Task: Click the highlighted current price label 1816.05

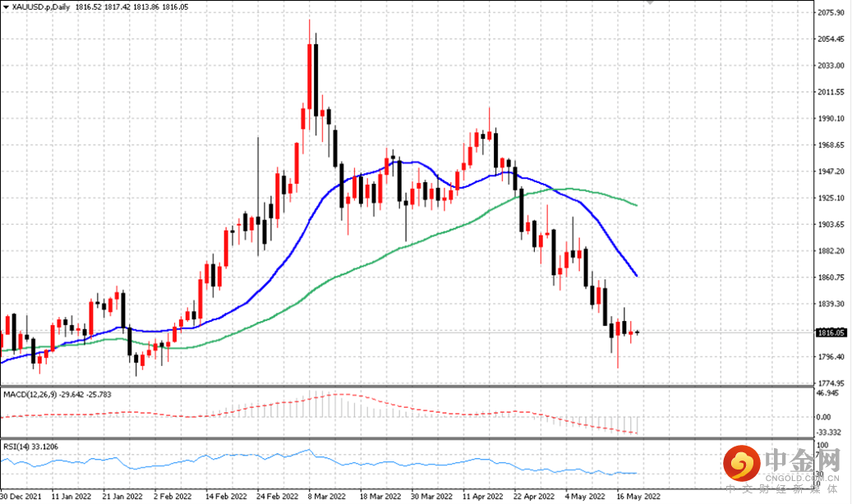Action: pyautogui.click(x=831, y=332)
